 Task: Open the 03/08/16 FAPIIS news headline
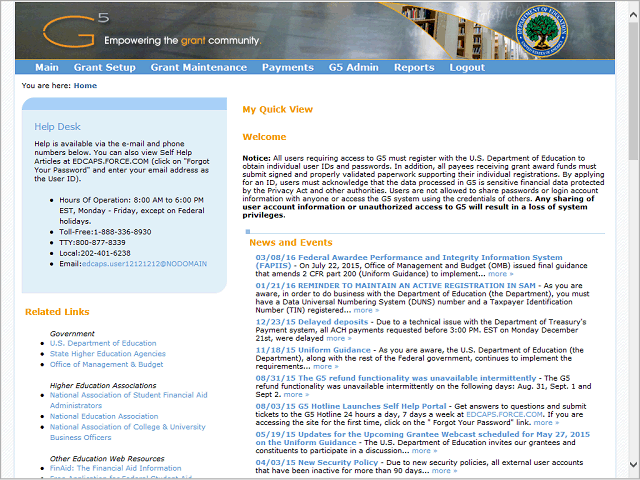[x=409, y=261]
